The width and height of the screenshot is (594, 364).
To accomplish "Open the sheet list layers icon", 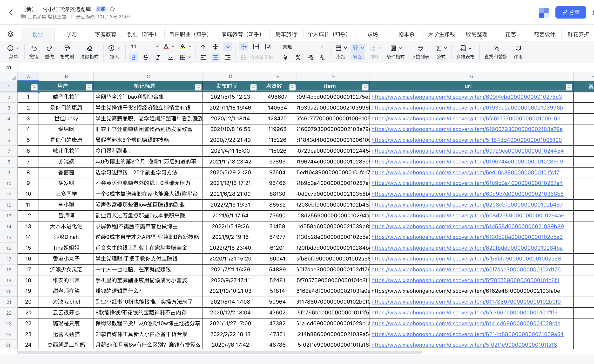I will point(10,34).
